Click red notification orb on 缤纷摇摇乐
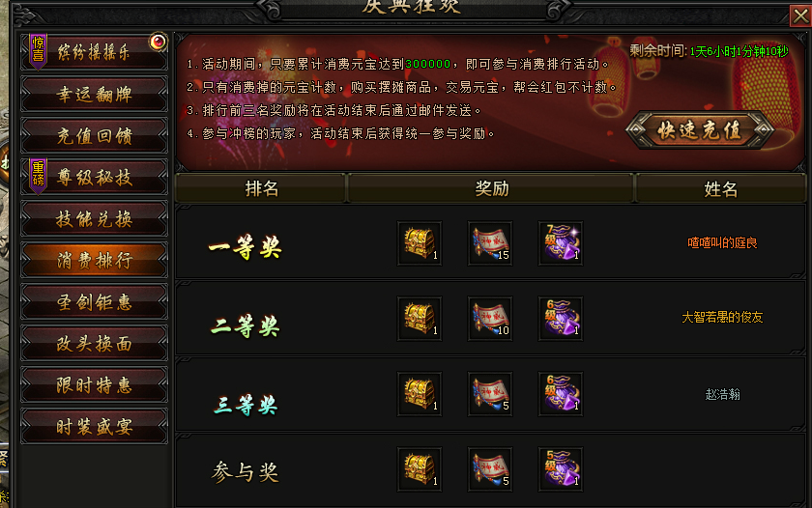Image resolution: width=812 pixels, height=508 pixels. point(158,42)
